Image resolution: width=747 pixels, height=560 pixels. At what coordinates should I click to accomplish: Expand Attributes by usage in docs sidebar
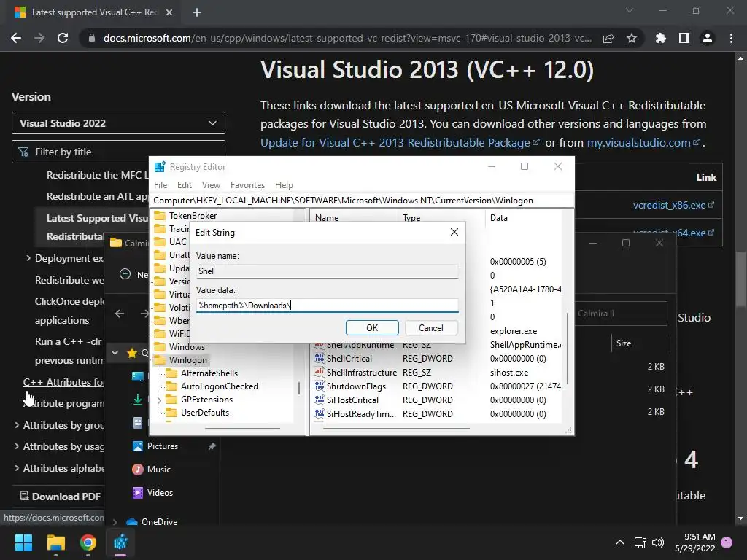[17, 446]
